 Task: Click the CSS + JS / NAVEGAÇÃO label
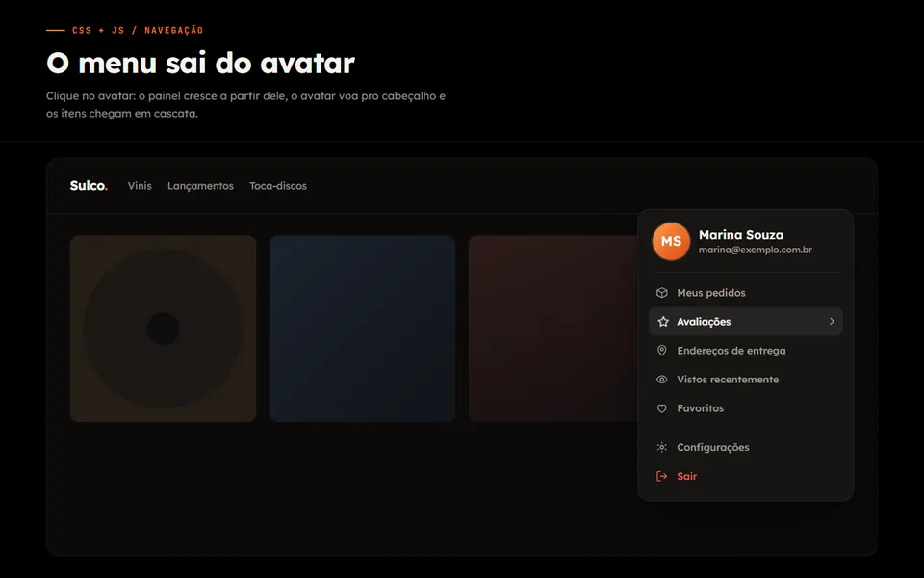coord(138,30)
